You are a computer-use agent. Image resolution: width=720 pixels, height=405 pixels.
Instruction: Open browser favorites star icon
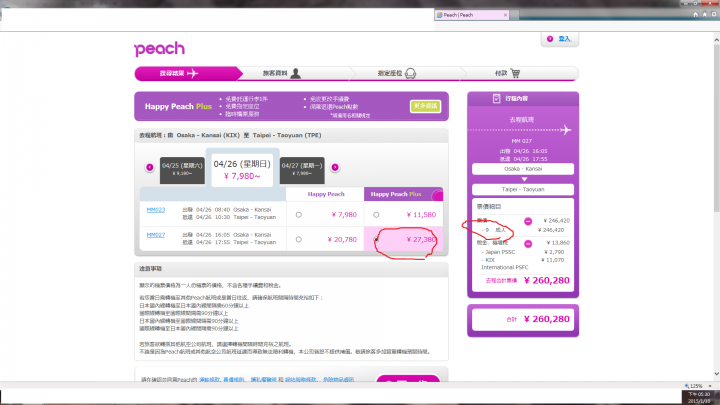(704, 14)
